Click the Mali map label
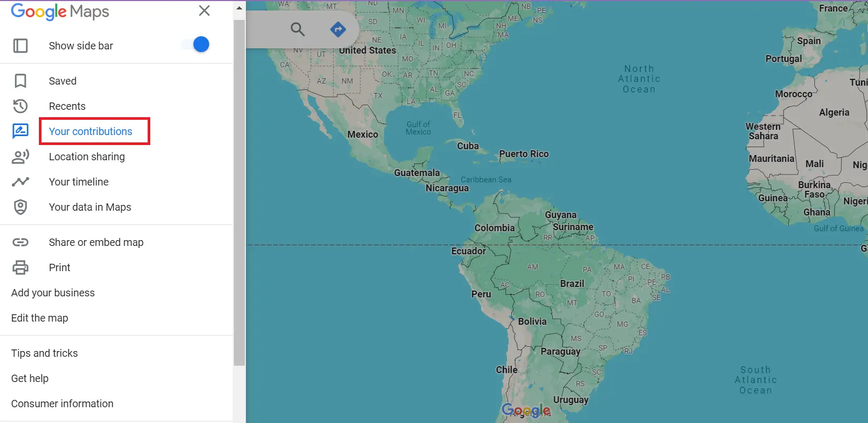Viewport: 868px width, 423px height. (814, 164)
